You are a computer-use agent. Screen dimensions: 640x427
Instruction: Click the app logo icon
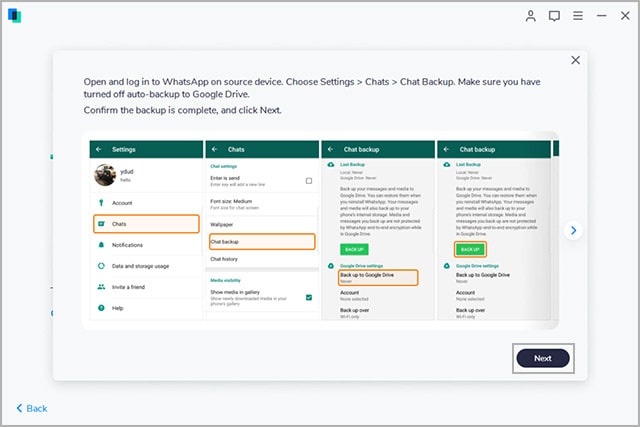click(x=15, y=16)
